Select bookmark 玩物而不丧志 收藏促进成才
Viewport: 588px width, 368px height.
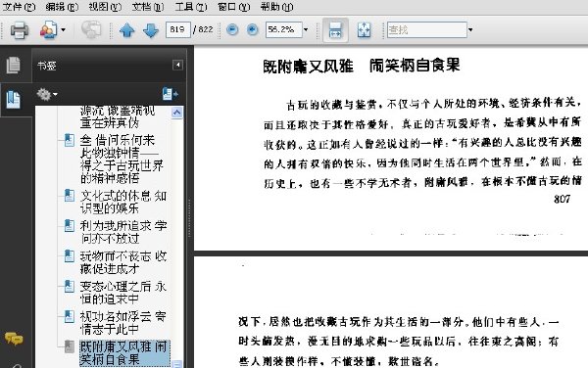(x=123, y=262)
